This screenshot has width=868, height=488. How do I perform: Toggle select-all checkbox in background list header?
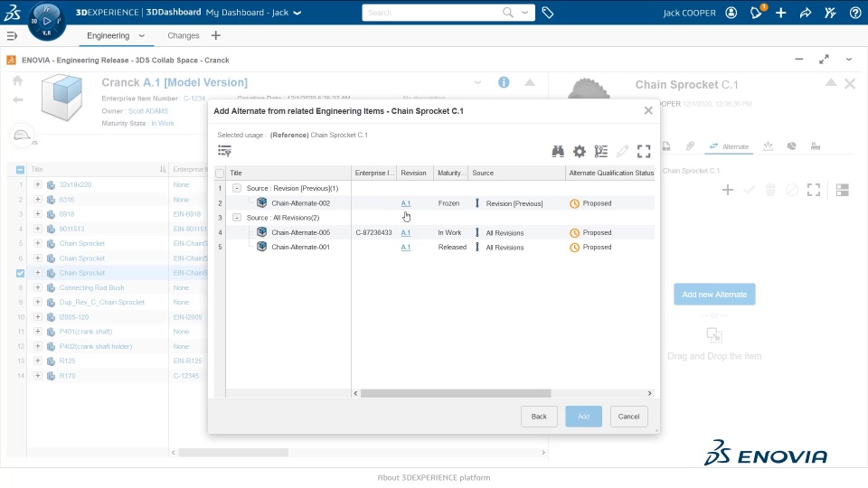tap(21, 169)
